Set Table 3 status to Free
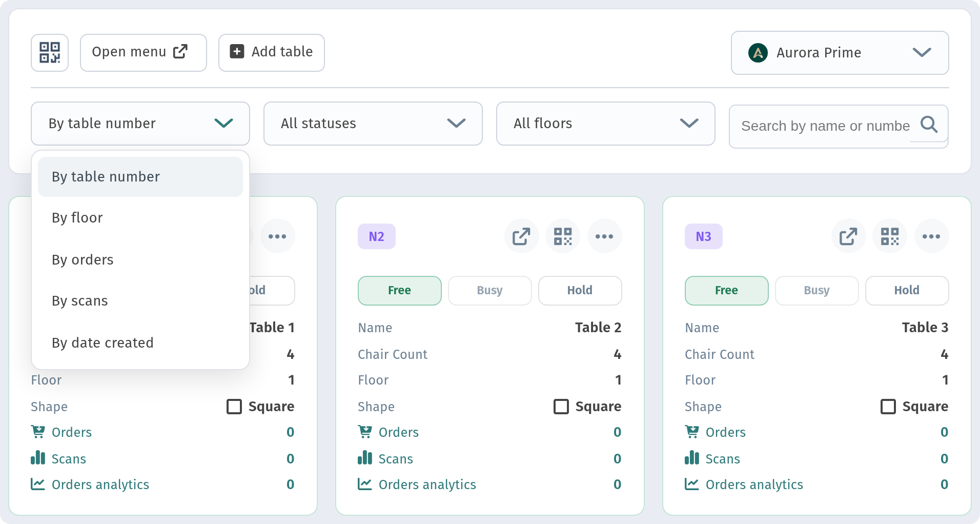The image size is (980, 524). (727, 291)
